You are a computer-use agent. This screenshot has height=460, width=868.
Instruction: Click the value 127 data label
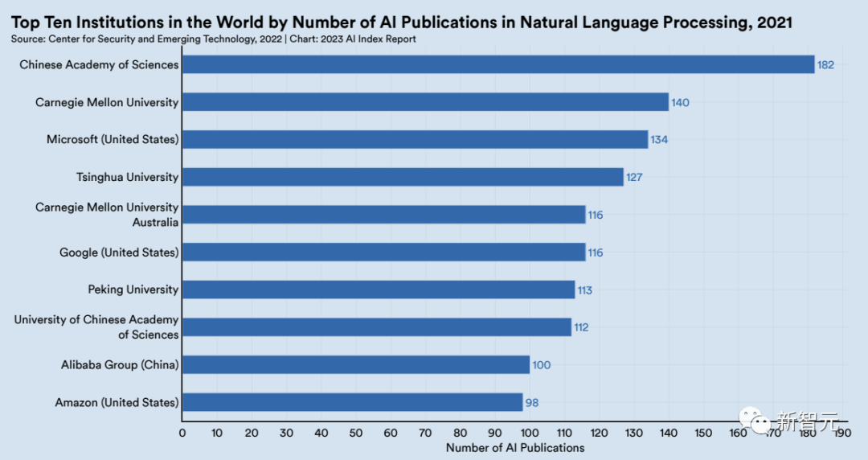[634, 178]
